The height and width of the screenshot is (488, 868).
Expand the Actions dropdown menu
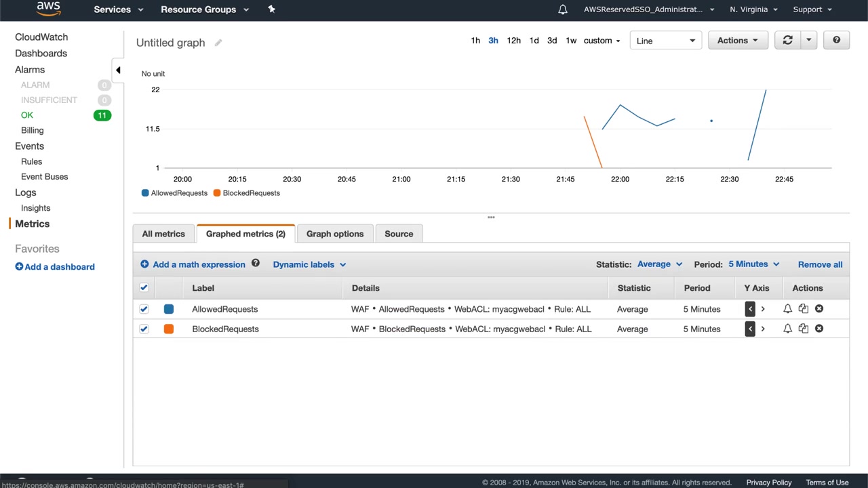(737, 41)
